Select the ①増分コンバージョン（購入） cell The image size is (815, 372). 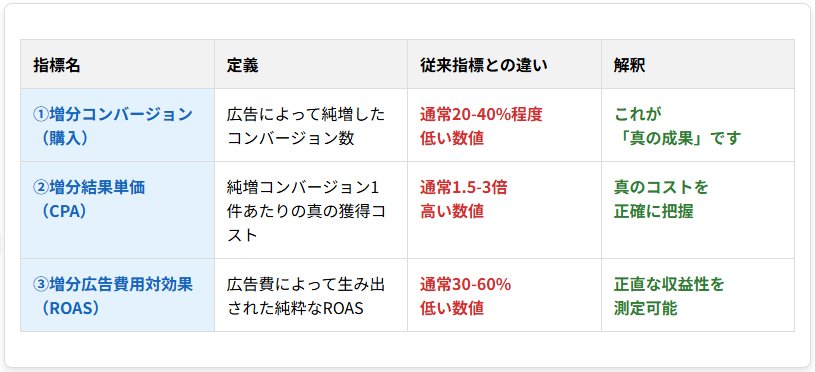click(x=117, y=125)
